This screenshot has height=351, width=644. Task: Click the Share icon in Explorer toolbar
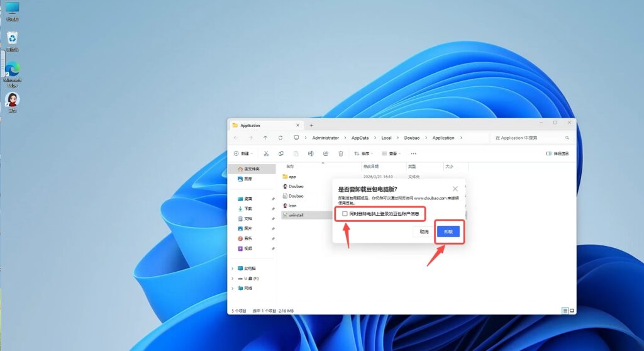click(x=326, y=153)
